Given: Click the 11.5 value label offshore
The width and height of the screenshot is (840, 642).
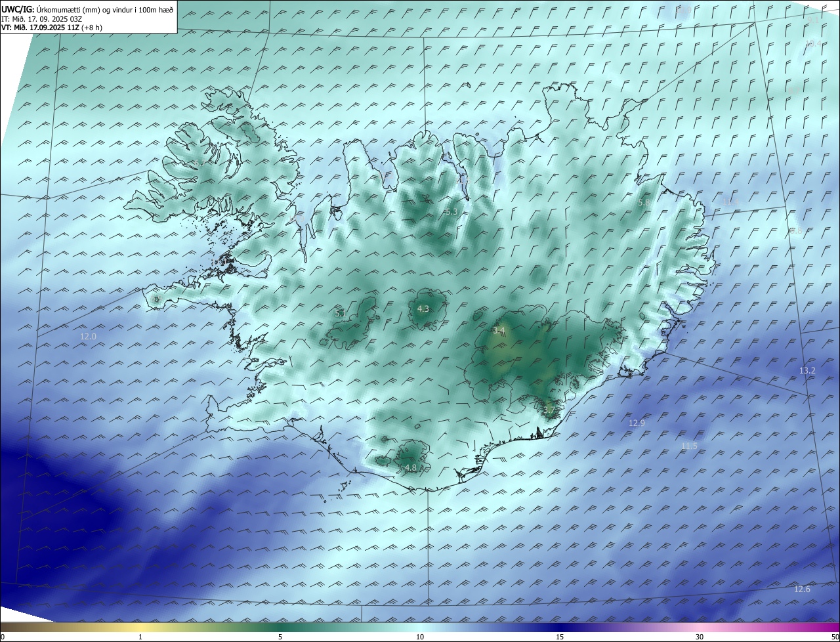Looking at the screenshot, I should pyautogui.click(x=689, y=446).
